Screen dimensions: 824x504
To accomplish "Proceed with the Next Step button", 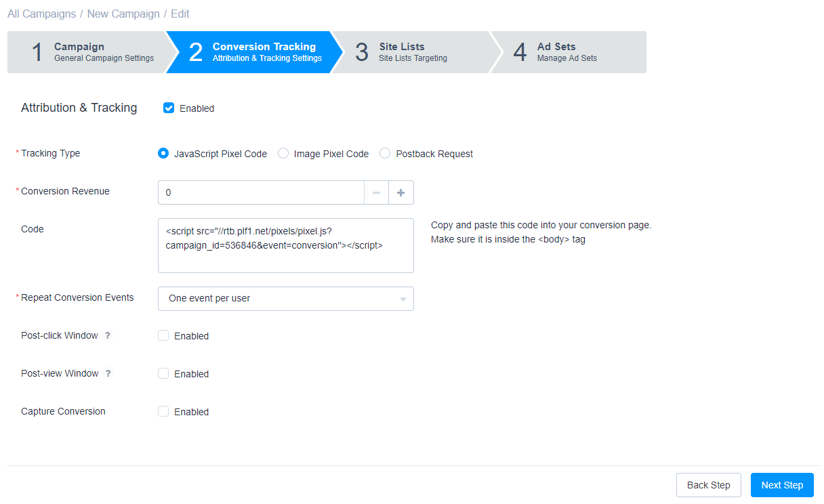I will click(x=782, y=485).
